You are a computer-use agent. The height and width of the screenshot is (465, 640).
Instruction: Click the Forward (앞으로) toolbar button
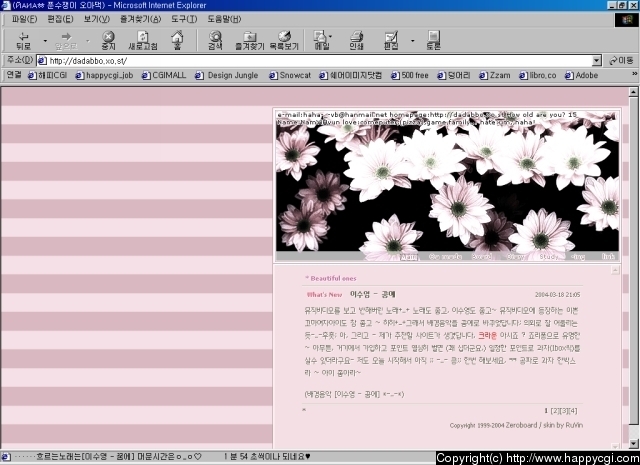pyautogui.click(x=66, y=40)
